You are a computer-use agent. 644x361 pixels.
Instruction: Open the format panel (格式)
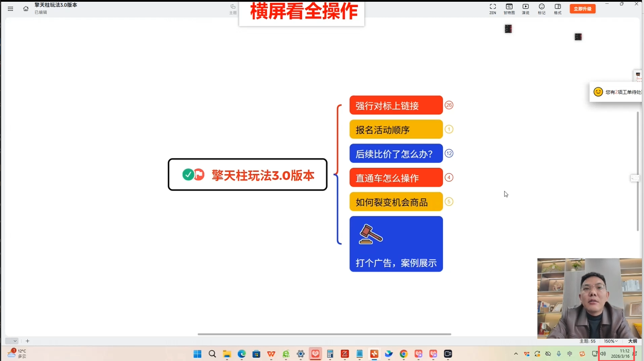point(558,9)
